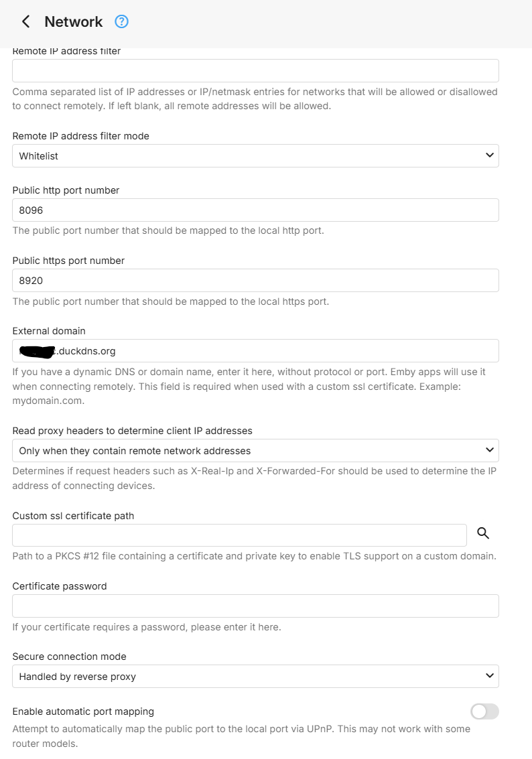Open Secure connection mode dropdown
532x759 pixels.
click(255, 677)
